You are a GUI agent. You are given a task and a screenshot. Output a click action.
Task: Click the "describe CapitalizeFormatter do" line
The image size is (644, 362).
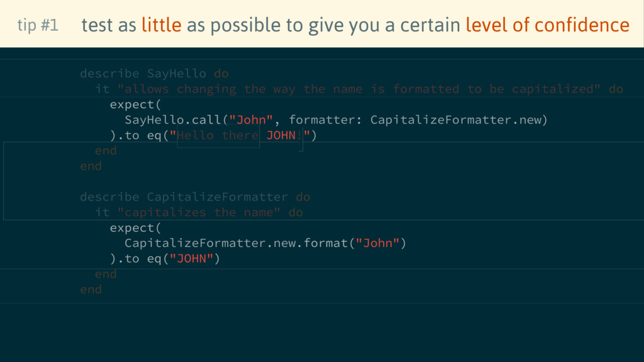click(x=195, y=197)
